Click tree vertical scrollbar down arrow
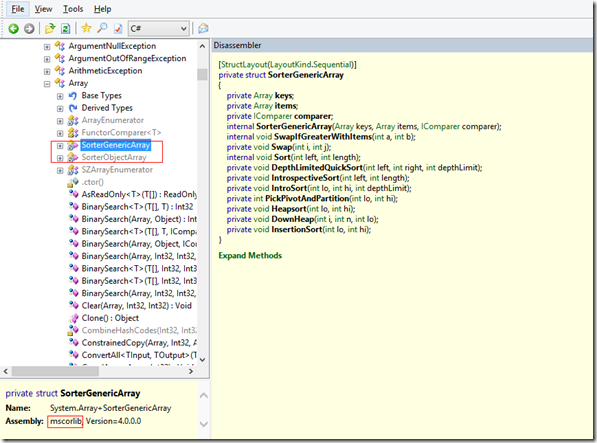 [202, 360]
